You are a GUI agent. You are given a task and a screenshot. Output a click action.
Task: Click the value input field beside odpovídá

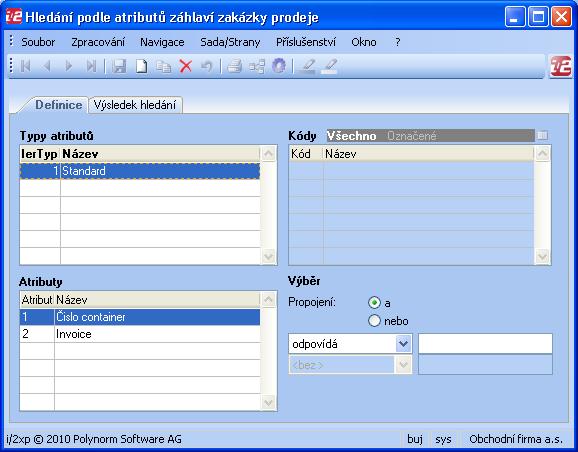485,344
